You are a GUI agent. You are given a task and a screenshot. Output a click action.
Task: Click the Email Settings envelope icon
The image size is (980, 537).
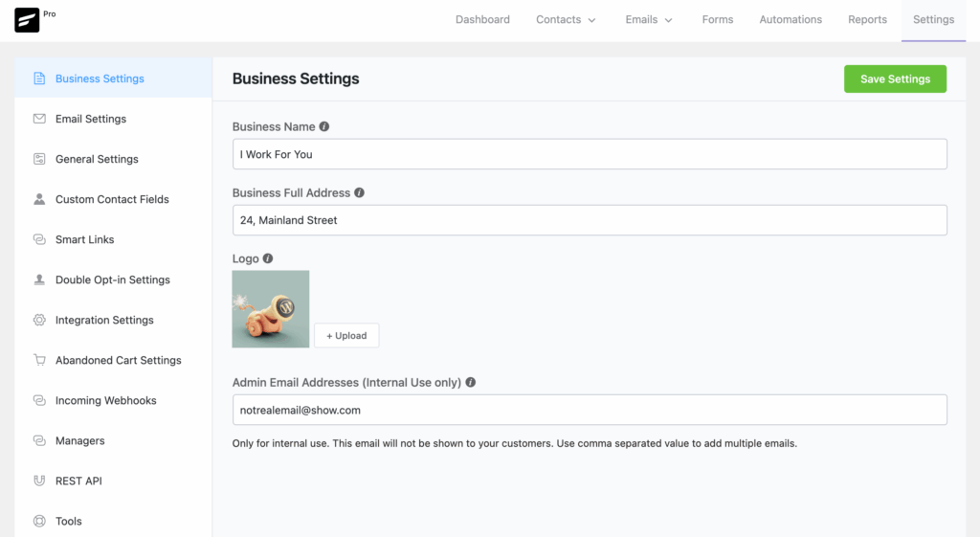[39, 118]
